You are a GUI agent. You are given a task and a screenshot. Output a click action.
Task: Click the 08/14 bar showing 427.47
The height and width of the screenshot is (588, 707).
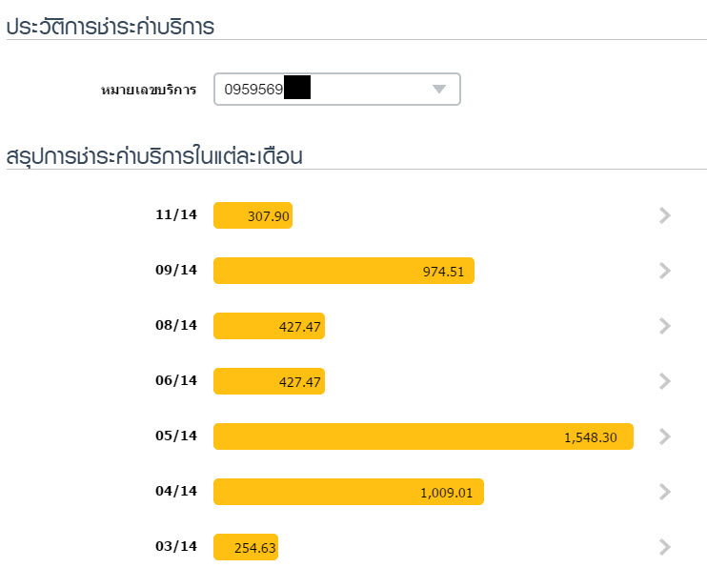click(269, 326)
